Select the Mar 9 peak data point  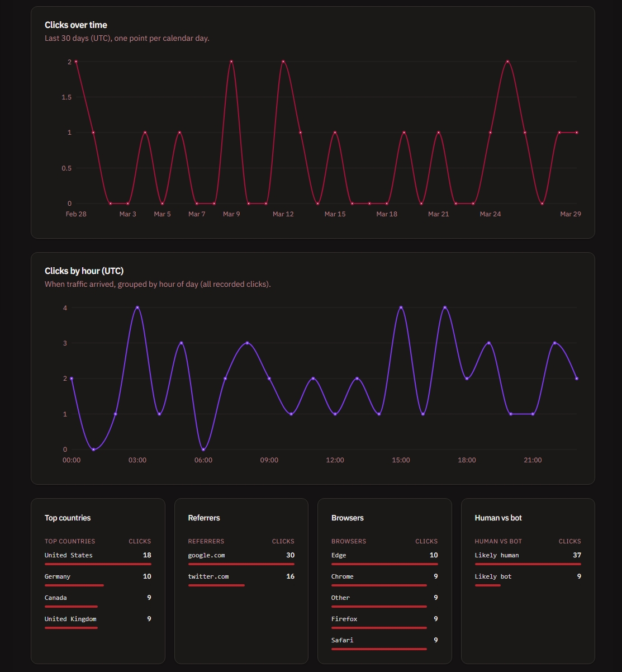[x=231, y=62]
